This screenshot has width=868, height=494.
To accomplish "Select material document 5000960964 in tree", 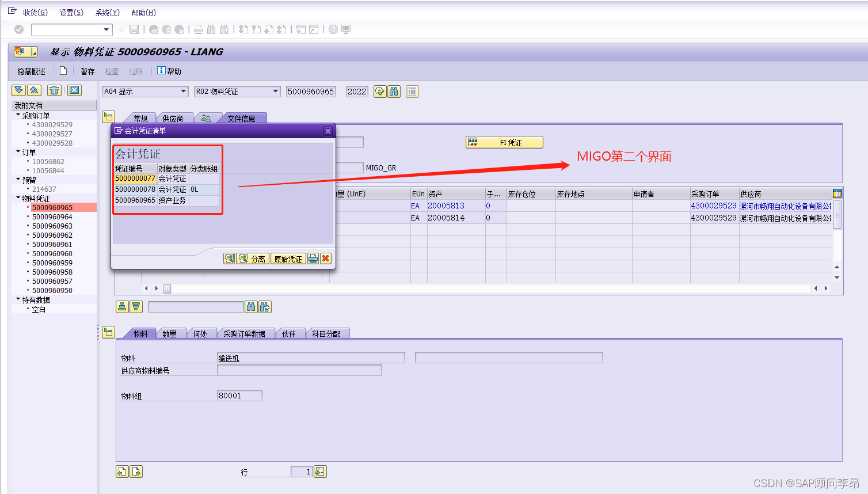I will click(x=52, y=216).
